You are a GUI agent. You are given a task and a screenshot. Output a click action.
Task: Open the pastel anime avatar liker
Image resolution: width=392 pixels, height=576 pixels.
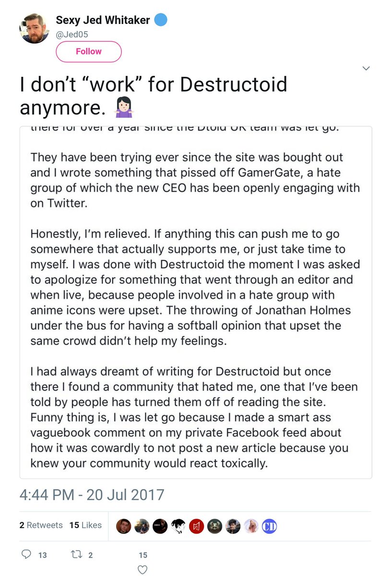pos(251,526)
